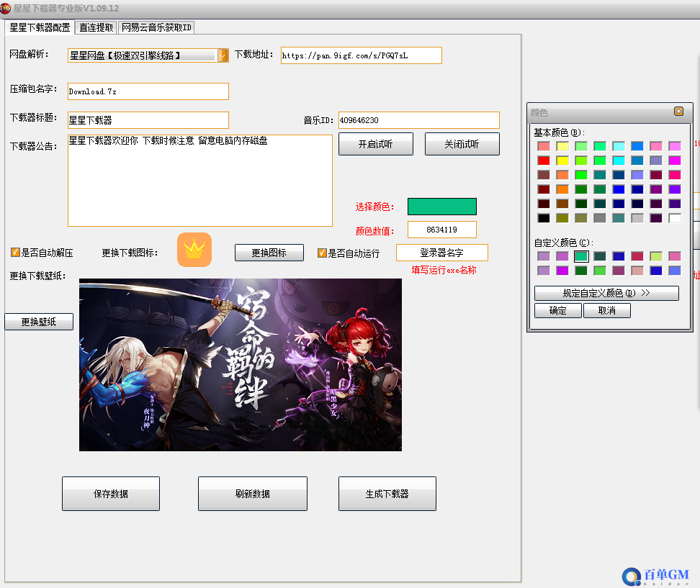Switch to the 星星下载器配置 tab
Screen dimensions: 700x588
click(40, 27)
